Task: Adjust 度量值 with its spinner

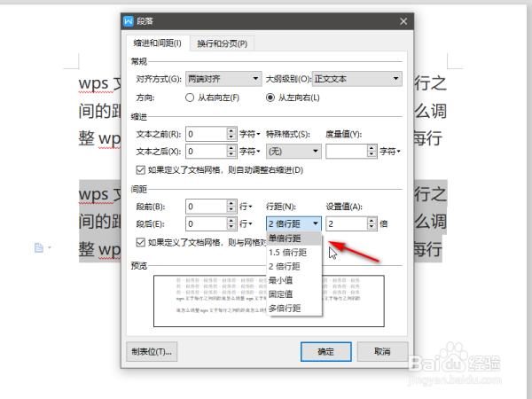Action: (372, 152)
